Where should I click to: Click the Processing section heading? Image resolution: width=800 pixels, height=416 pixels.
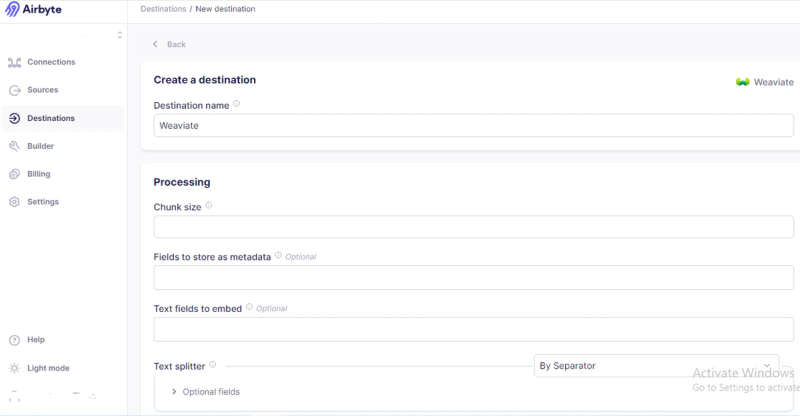tap(182, 182)
